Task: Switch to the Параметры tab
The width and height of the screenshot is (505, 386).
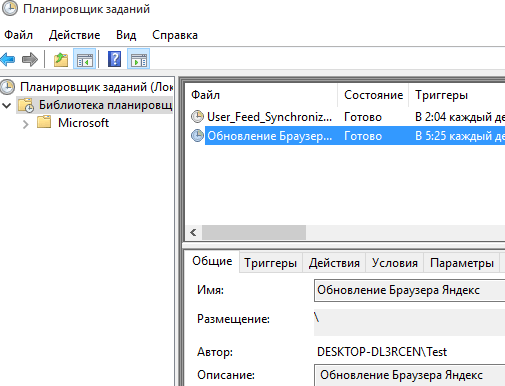Action: [x=462, y=263]
